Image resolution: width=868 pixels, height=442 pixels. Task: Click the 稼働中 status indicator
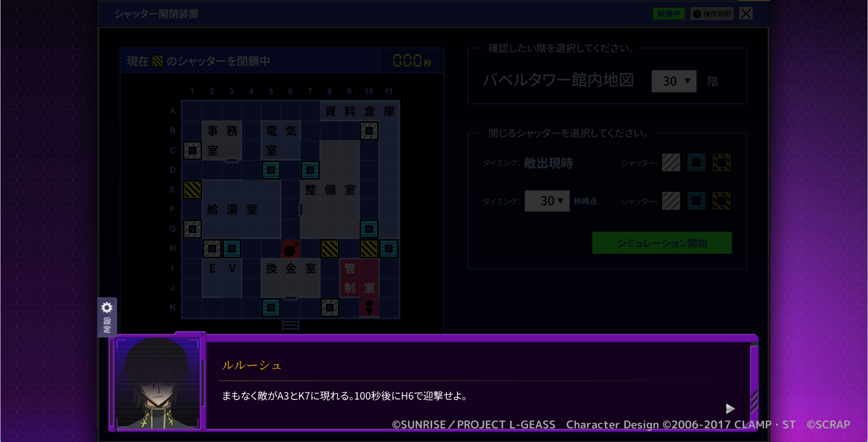click(x=669, y=14)
